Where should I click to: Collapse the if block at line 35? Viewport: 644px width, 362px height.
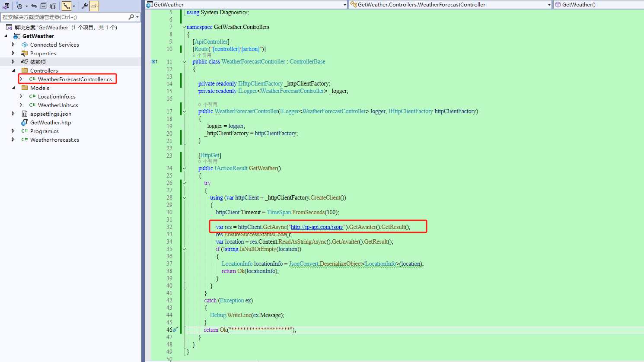[x=184, y=249]
